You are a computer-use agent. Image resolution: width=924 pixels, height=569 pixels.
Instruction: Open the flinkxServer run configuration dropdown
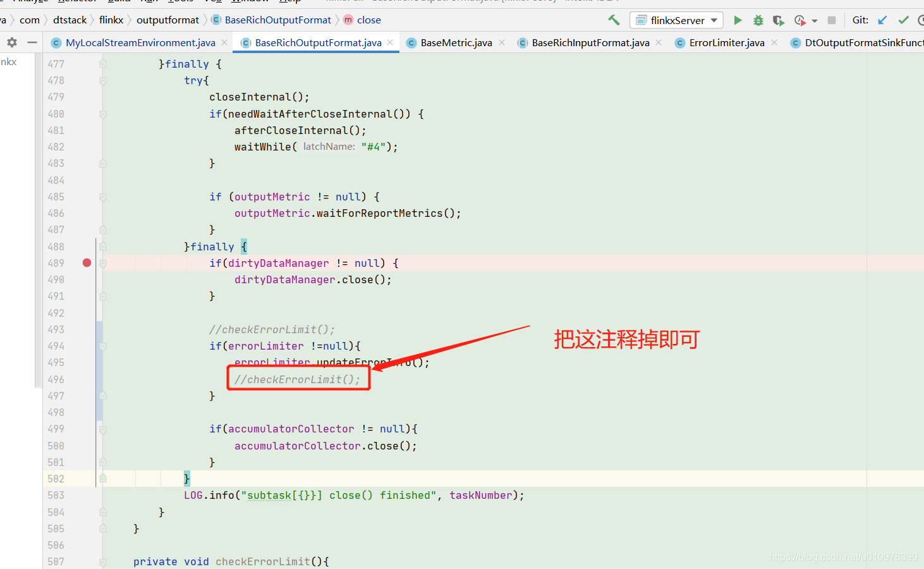pyautogui.click(x=677, y=20)
